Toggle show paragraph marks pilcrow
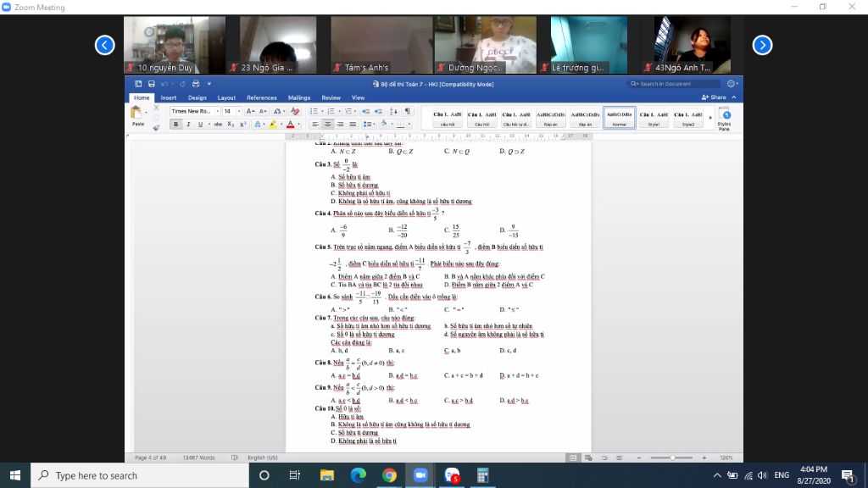The width and height of the screenshot is (868, 488). click(x=407, y=111)
